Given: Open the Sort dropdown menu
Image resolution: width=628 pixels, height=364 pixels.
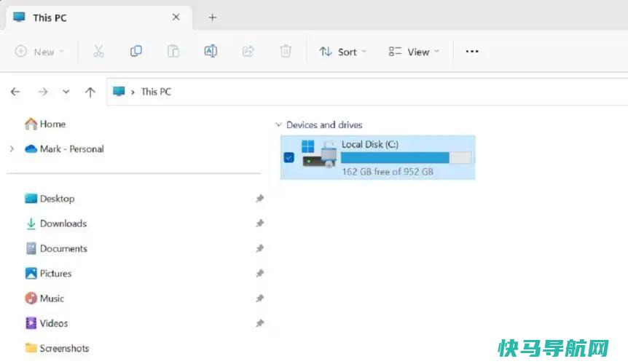Looking at the screenshot, I should [x=342, y=52].
